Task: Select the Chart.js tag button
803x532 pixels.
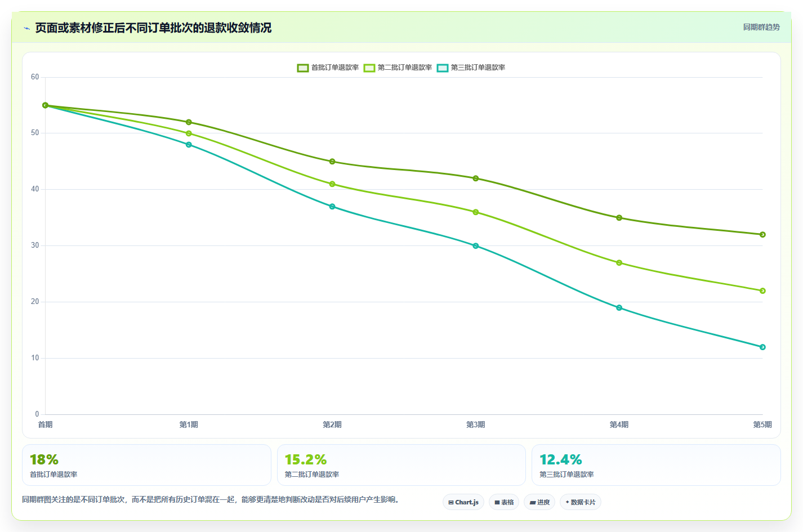Action: pyautogui.click(x=463, y=502)
